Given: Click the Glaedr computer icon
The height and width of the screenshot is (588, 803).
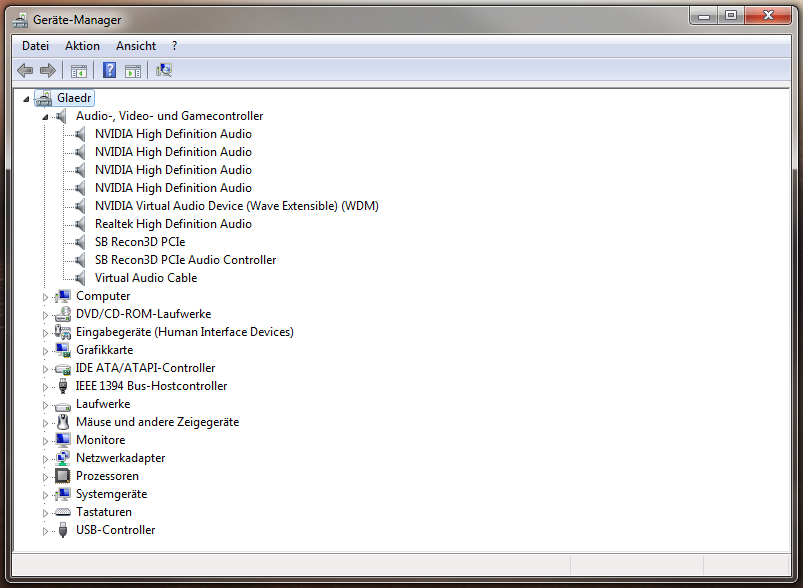Looking at the screenshot, I should pyautogui.click(x=44, y=98).
